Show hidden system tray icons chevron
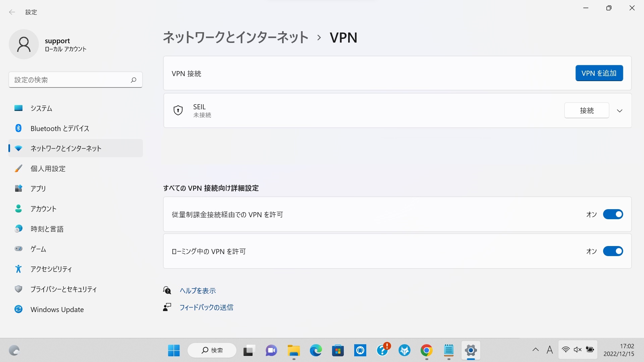Screen dimensions: 644x362 pyautogui.click(x=535, y=350)
